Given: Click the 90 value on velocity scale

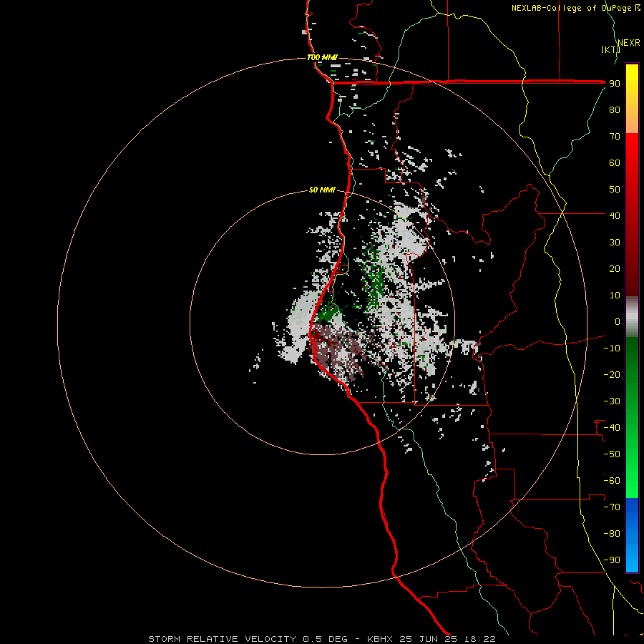Looking at the screenshot, I should [615, 84].
